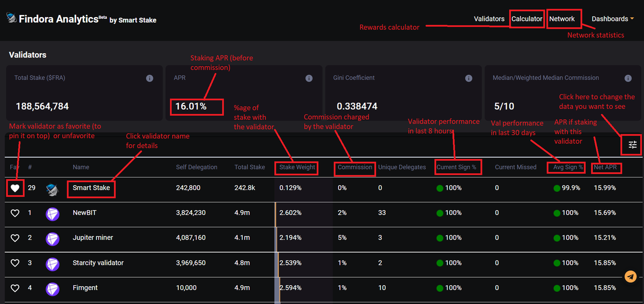Sort by Net APR column
Image resolution: width=644 pixels, height=304 pixels.
click(606, 167)
